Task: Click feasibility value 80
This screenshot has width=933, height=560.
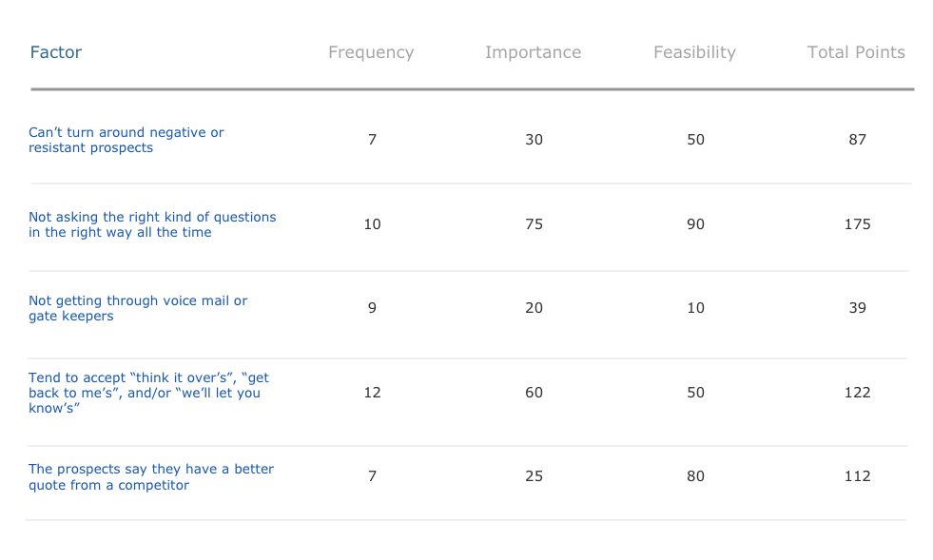Action: point(695,476)
